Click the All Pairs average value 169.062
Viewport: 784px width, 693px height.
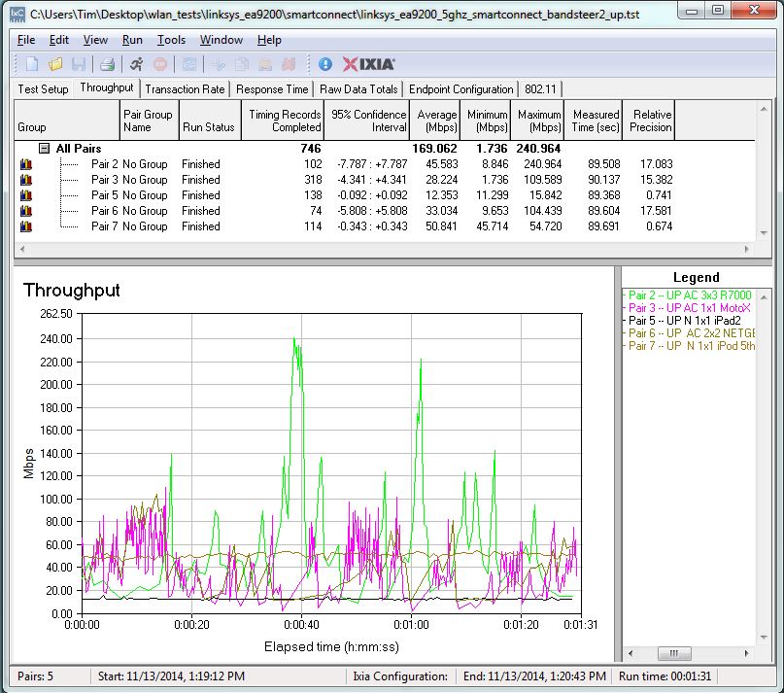click(434, 149)
